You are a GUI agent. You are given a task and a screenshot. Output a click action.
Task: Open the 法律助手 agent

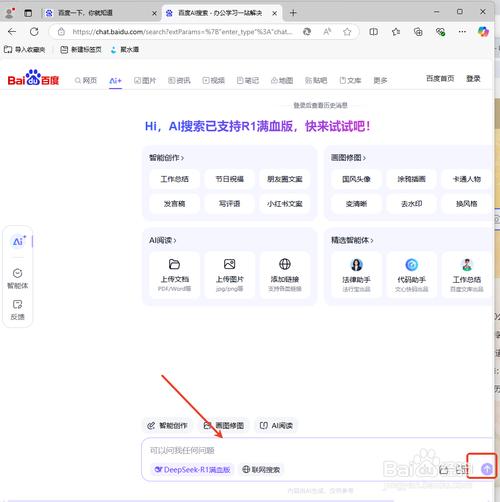point(356,275)
